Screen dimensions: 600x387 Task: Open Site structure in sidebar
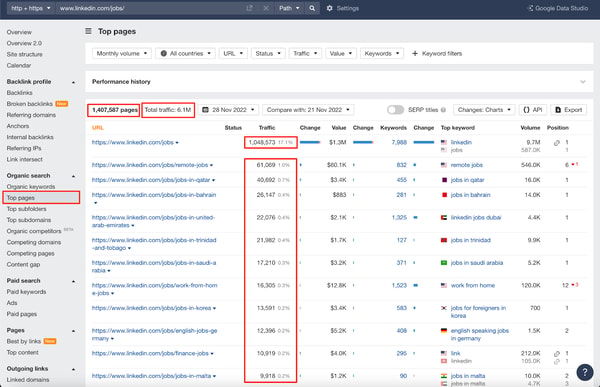[24, 54]
